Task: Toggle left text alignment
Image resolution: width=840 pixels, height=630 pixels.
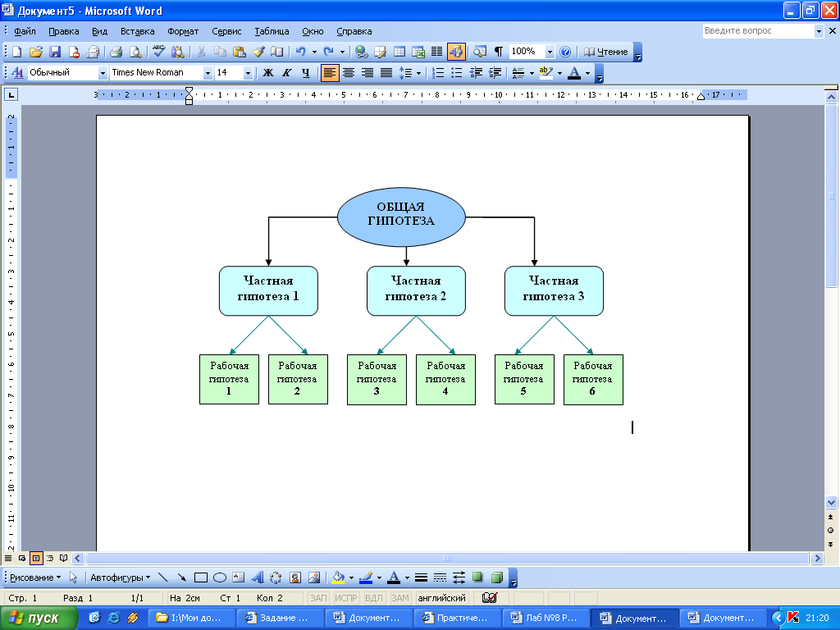Action: [330, 73]
